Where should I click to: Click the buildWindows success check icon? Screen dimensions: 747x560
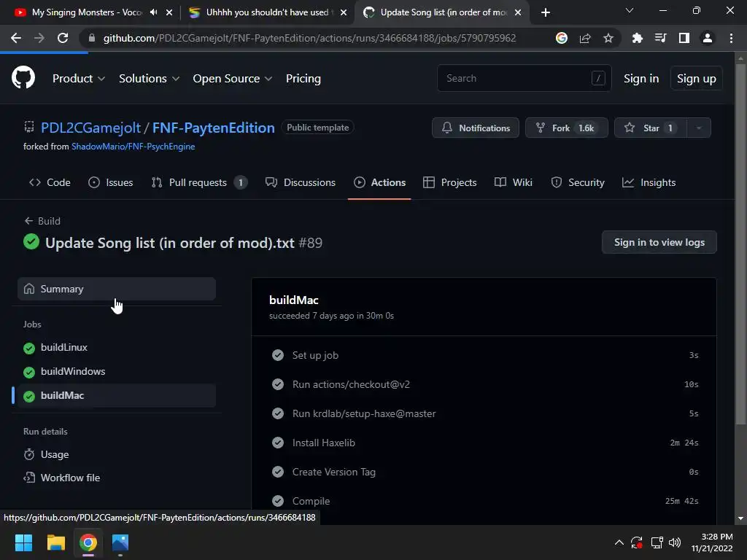click(x=29, y=372)
